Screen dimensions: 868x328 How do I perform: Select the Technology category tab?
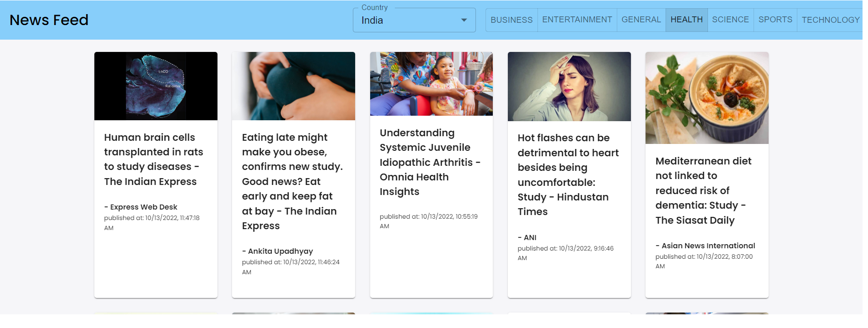[830, 20]
